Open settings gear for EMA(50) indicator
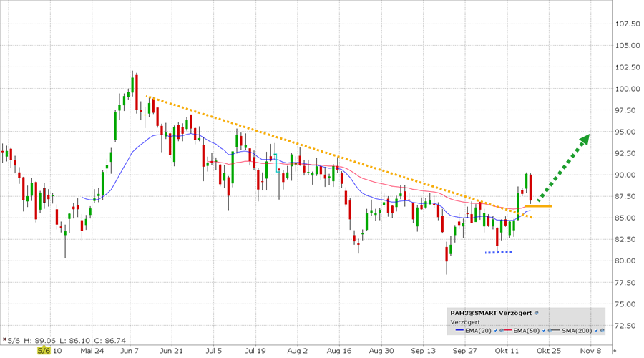Image resolution: width=644 pixels, height=358 pixels. coord(550,330)
